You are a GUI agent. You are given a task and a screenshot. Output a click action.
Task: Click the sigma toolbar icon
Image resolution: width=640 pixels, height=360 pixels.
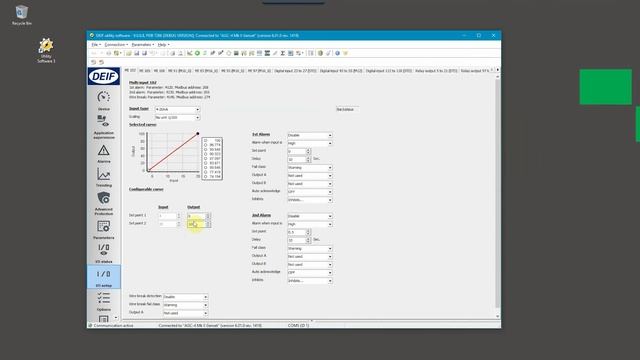(x=282, y=53)
